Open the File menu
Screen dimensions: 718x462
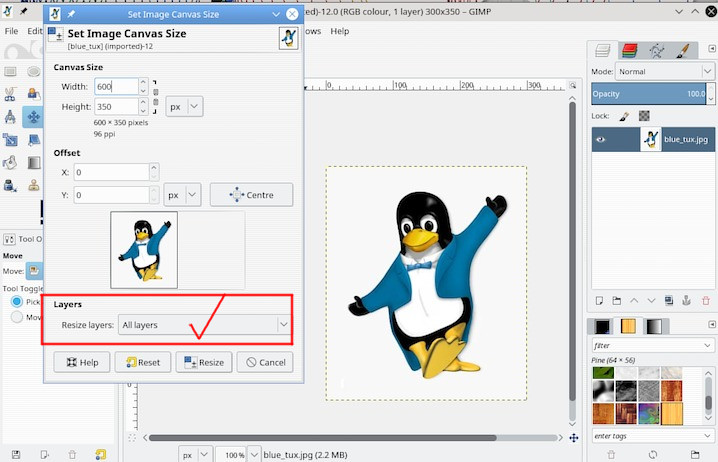click(11, 31)
